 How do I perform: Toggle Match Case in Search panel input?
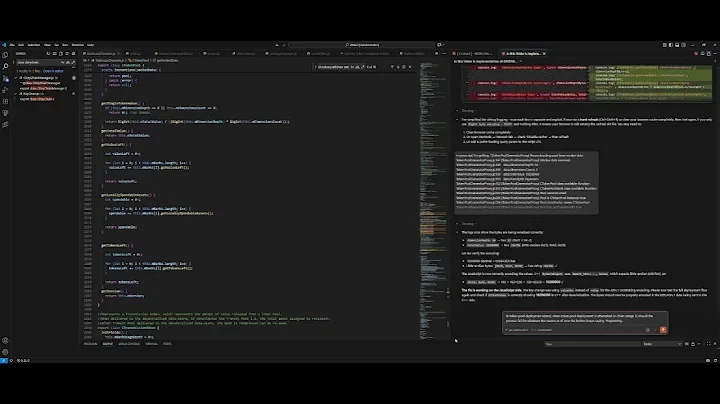point(63,62)
